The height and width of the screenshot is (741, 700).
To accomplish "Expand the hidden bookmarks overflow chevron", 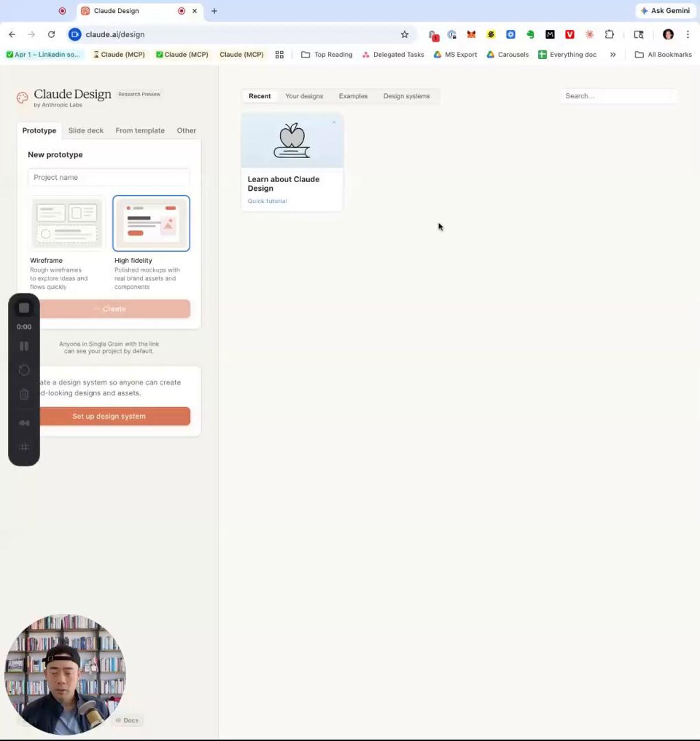I will click(x=612, y=55).
